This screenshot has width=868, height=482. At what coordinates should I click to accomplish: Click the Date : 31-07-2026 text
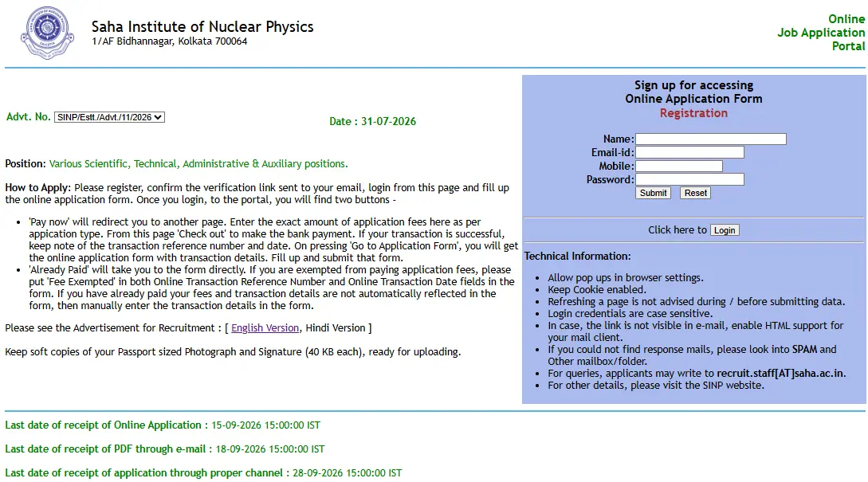[x=372, y=122]
